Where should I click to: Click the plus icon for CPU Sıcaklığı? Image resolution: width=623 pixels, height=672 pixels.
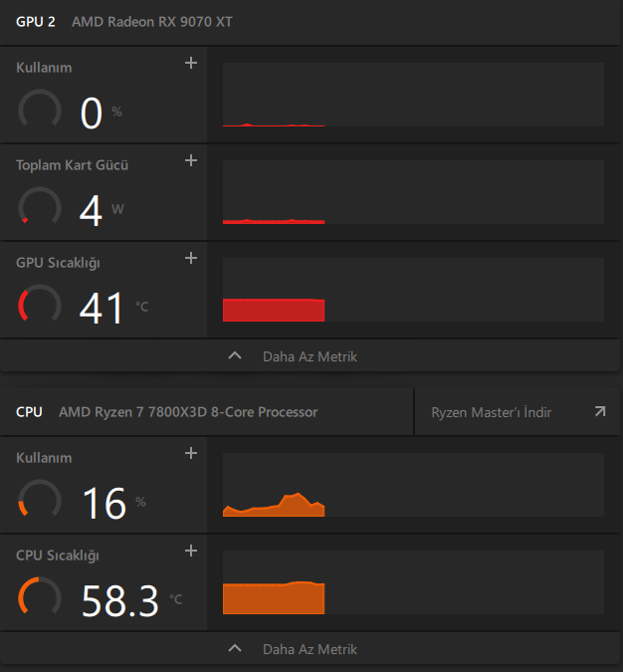(191, 551)
